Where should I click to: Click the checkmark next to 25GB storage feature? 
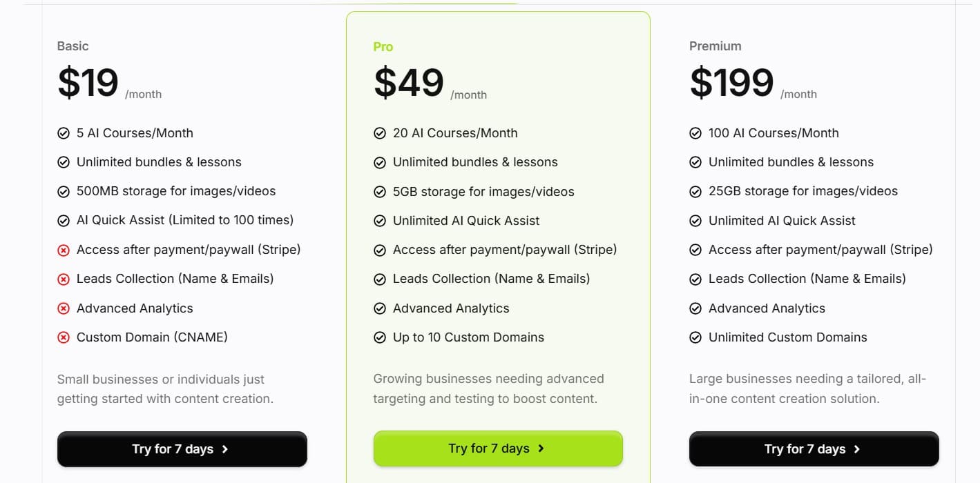point(695,191)
